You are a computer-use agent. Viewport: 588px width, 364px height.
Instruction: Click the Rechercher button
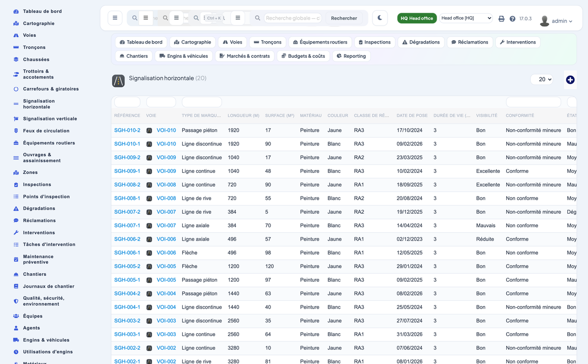344,18
